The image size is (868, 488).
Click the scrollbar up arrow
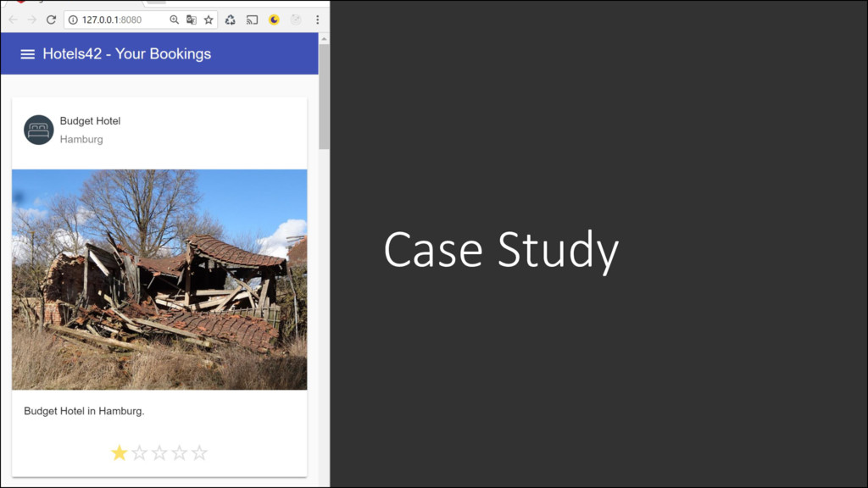coord(324,39)
